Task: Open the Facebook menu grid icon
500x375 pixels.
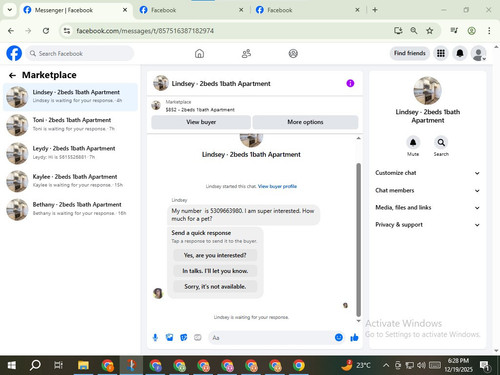Action: click(441, 53)
